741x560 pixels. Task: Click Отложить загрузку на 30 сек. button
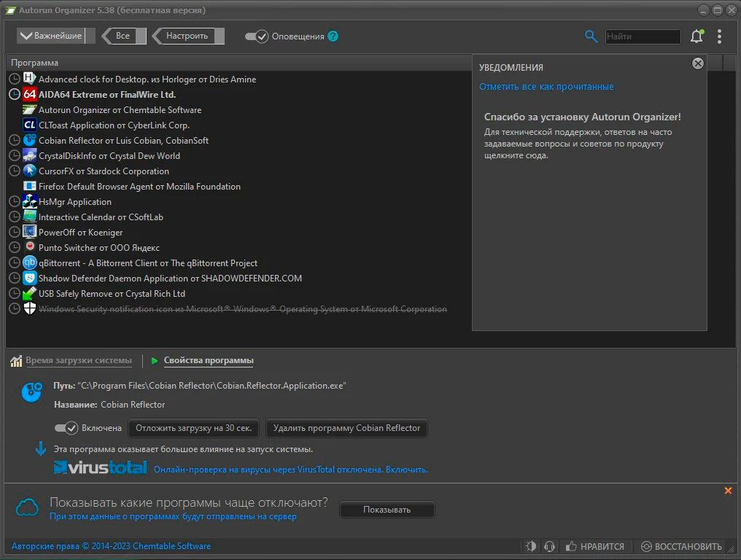(x=193, y=428)
